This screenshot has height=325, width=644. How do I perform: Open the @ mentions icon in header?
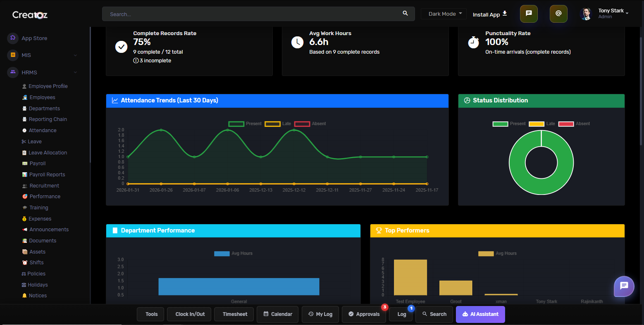pos(558,14)
